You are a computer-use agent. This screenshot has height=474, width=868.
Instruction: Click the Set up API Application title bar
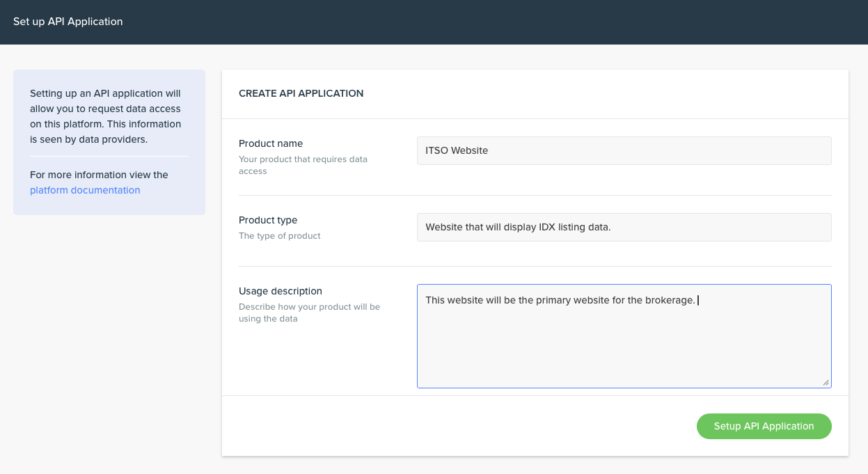[68, 22]
